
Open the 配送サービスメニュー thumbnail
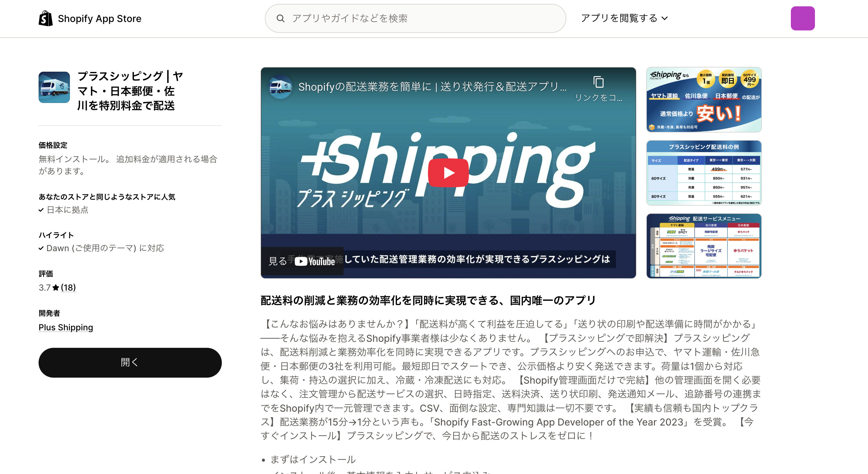pos(704,246)
